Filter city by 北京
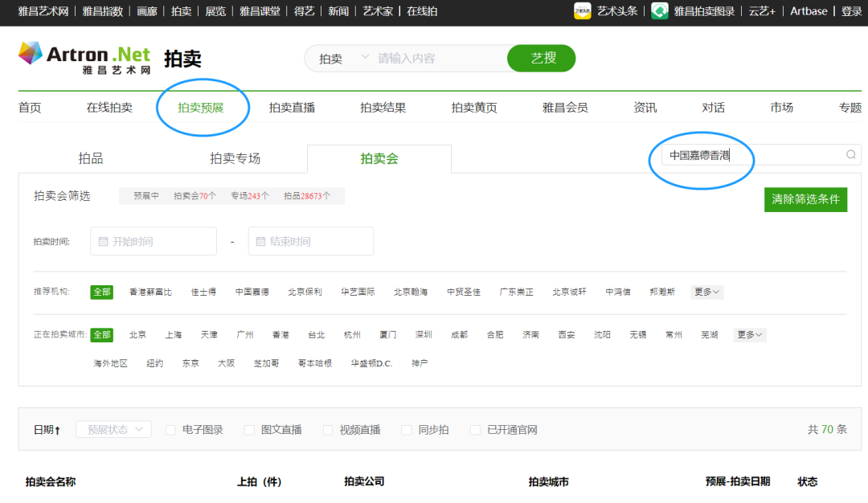The image size is (868, 503). point(138,335)
